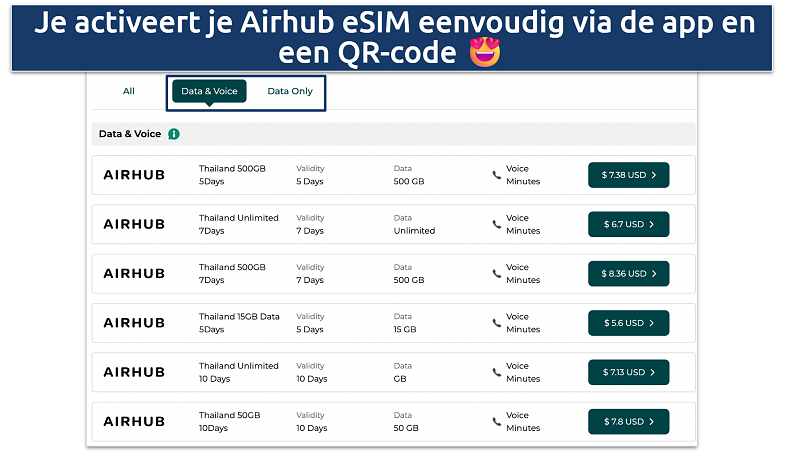This screenshot has height=452, width=806.
Task: Buy the Thailand 500GB 5 Days plan for $7.38
Action: click(628, 175)
